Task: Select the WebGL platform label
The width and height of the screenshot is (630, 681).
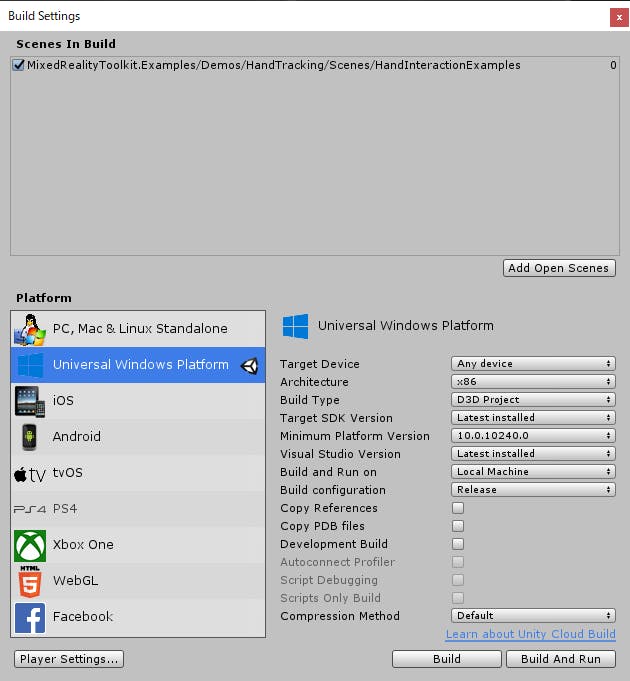Action: (75, 581)
